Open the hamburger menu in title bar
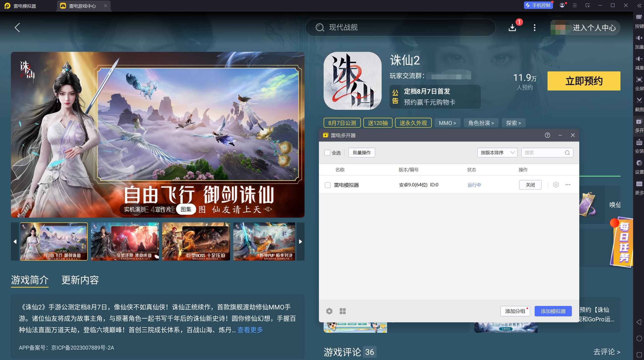The height and width of the screenshot is (360, 644). (575, 5)
